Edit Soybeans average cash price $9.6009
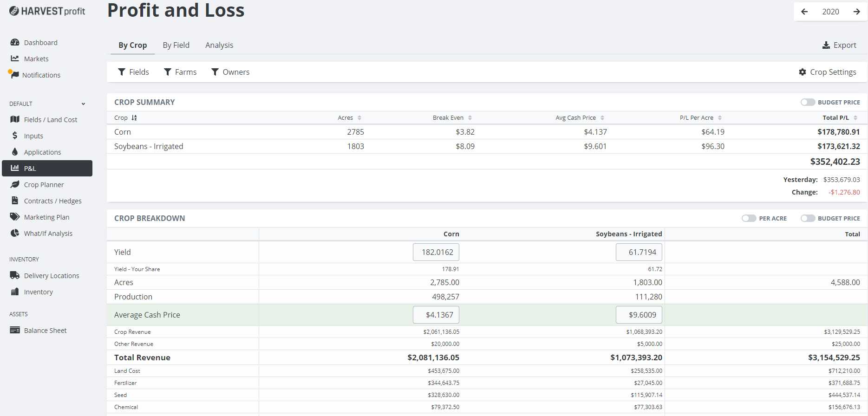This screenshot has width=868, height=416. point(639,315)
